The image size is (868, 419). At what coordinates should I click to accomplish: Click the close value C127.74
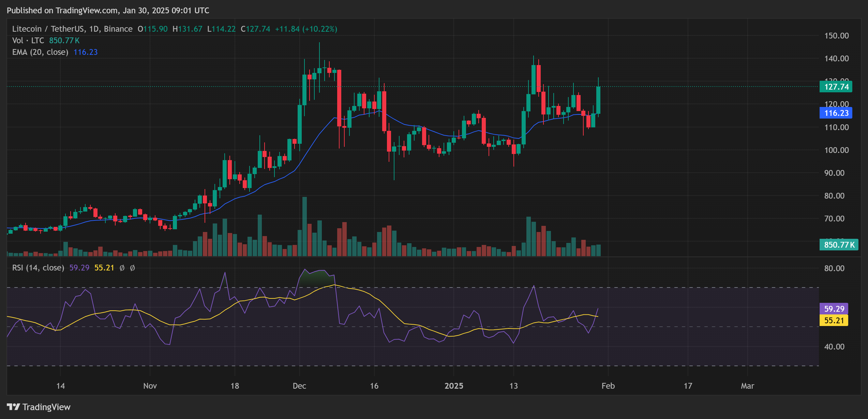[255, 29]
